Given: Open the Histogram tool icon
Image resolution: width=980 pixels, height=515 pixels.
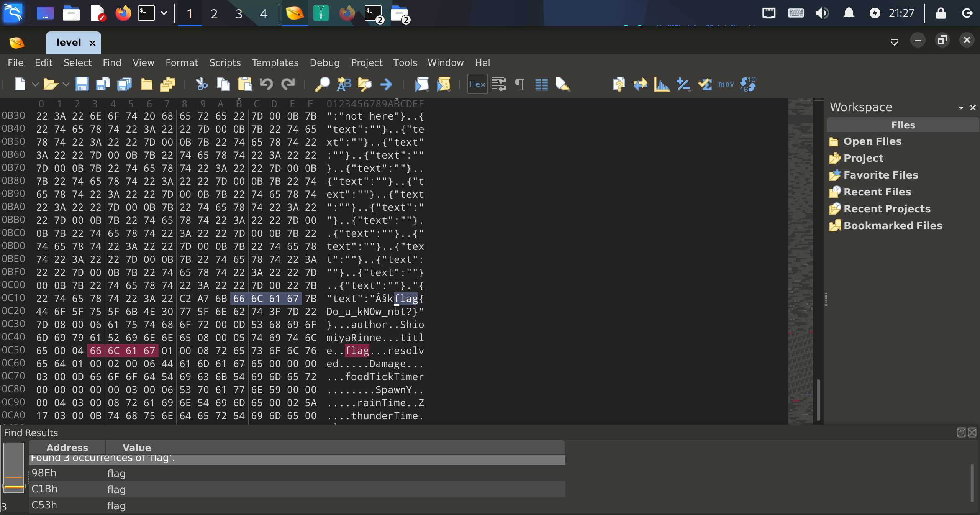Looking at the screenshot, I should coord(661,84).
